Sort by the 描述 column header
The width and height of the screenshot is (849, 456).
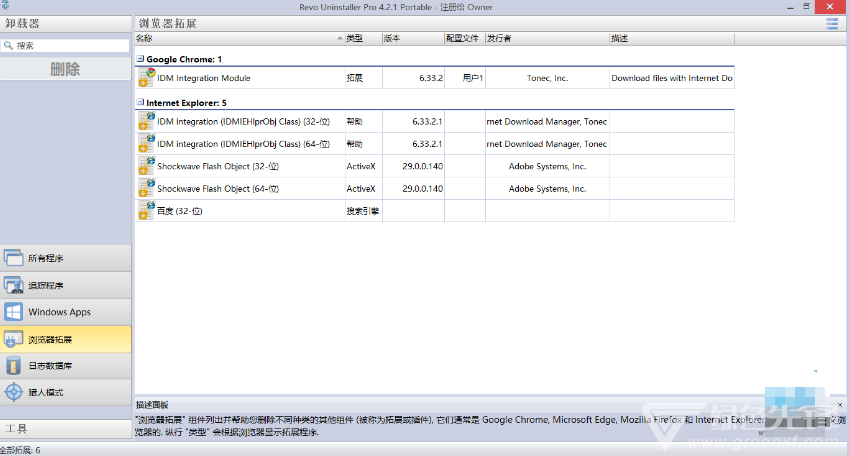pos(671,38)
